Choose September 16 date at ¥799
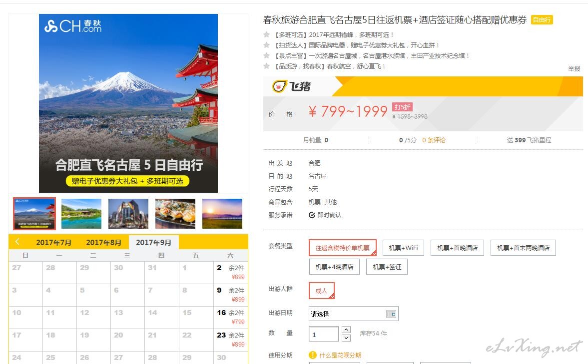Viewport: 588px width, 364px height. coord(230,317)
